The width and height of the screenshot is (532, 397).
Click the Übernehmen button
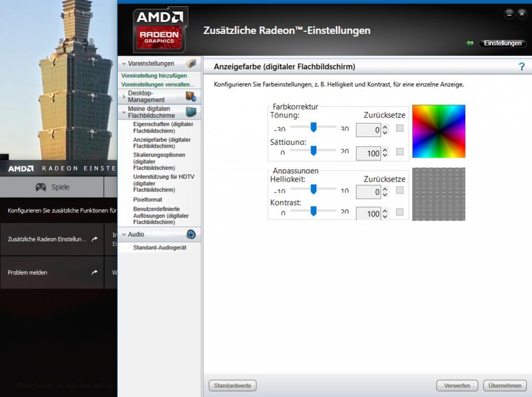click(504, 386)
